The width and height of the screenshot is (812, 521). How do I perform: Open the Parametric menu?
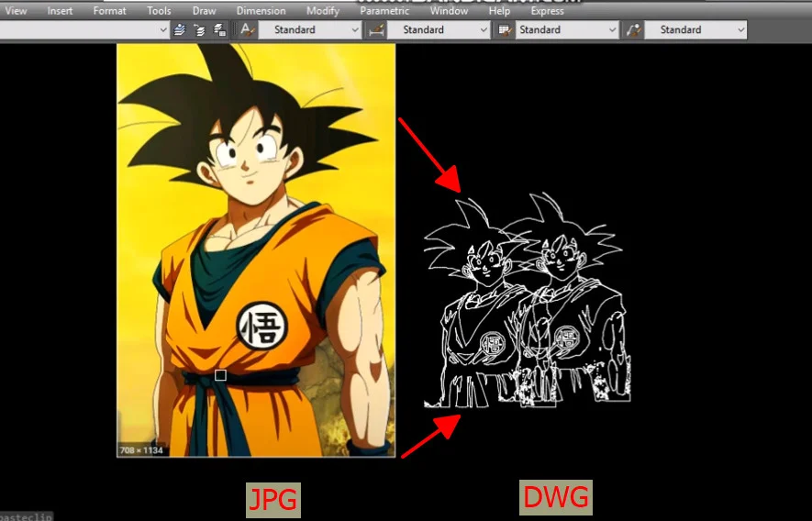pyautogui.click(x=384, y=10)
